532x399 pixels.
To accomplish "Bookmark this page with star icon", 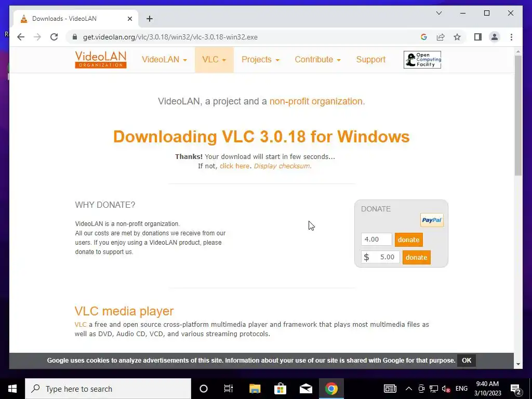I will tap(457, 37).
